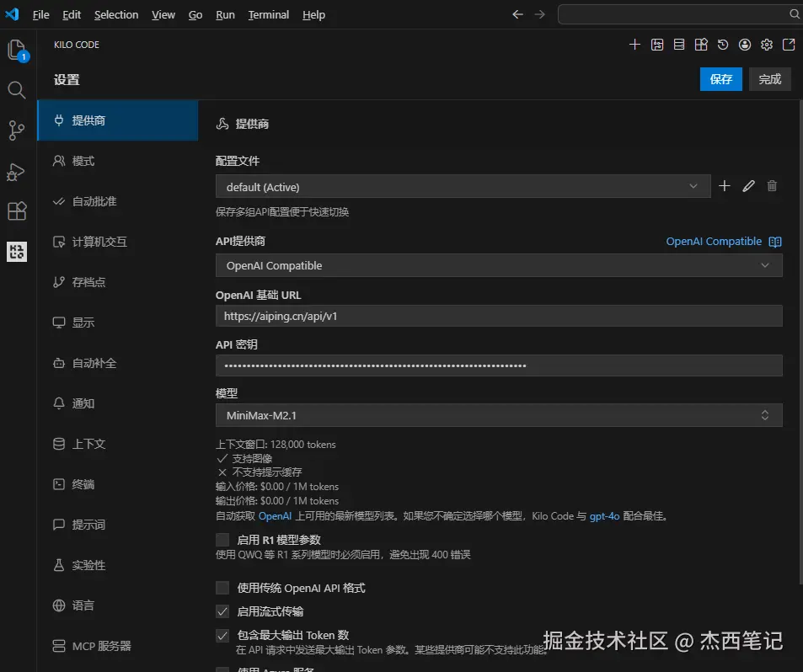This screenshot has height=672, width=803.
Task: Uncheck 包含最大输出 Token 数 checkbox
Action: tap(222, 636)
